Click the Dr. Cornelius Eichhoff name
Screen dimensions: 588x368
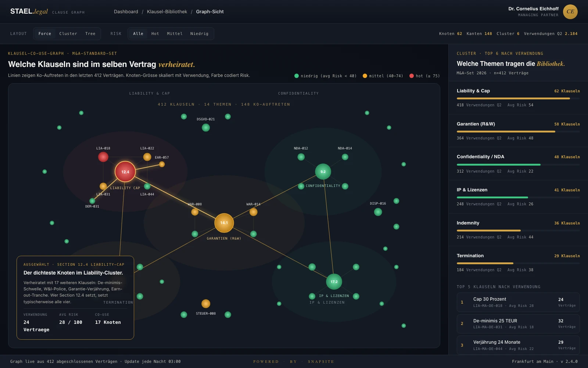click(534, 9)
